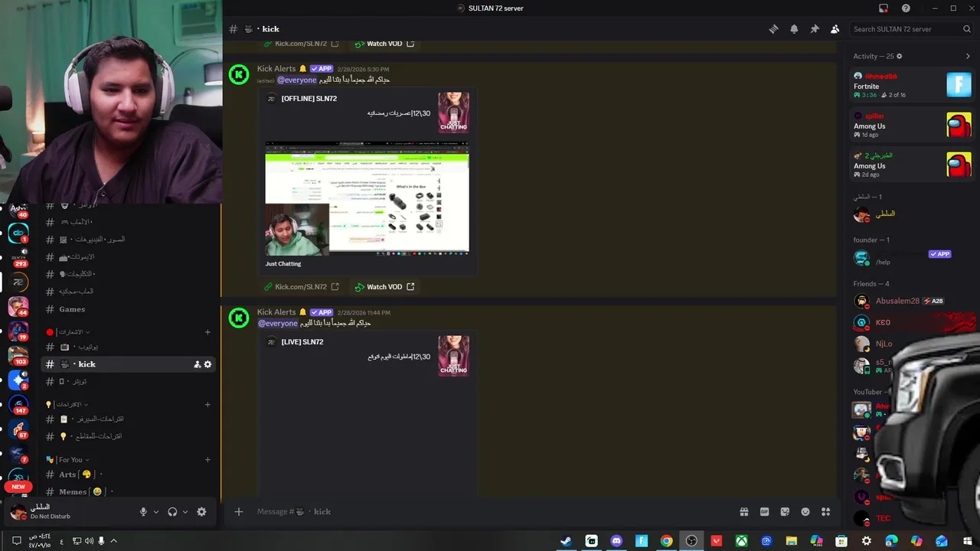Show pinned messages with pin icon

pyautogui.click(x=815, y=29)
